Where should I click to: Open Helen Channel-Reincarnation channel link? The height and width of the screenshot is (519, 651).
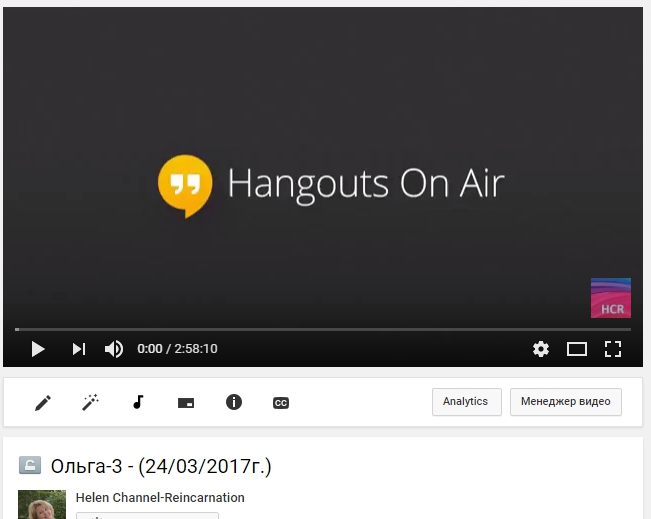[x=160, y=497]
